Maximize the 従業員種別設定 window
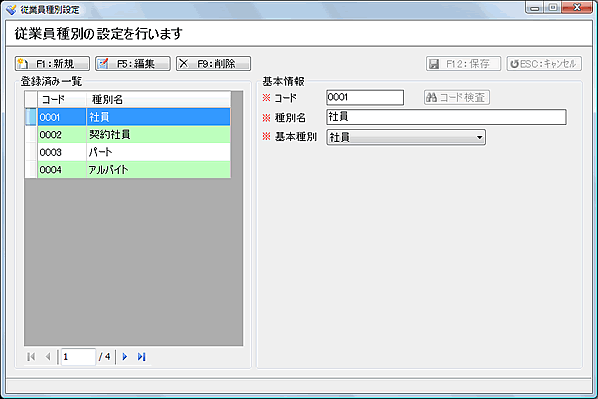This screenshot has height=399, width=598. click(x=552, y=8)
